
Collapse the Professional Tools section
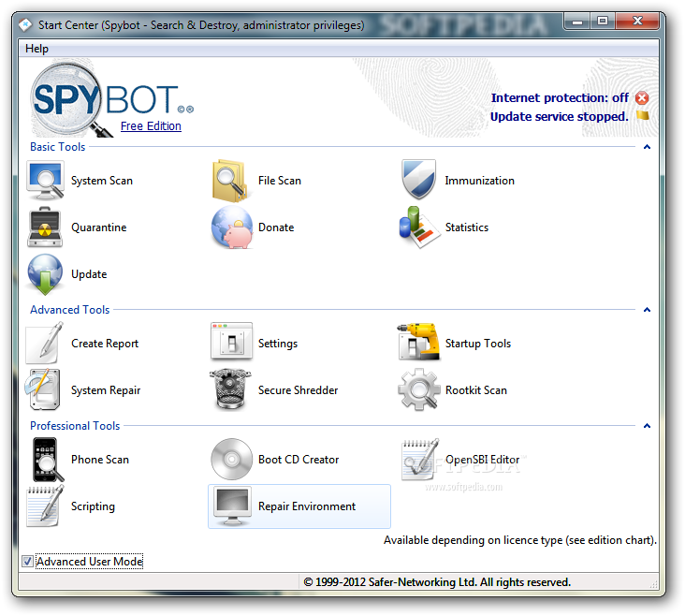tap(647, 426)
